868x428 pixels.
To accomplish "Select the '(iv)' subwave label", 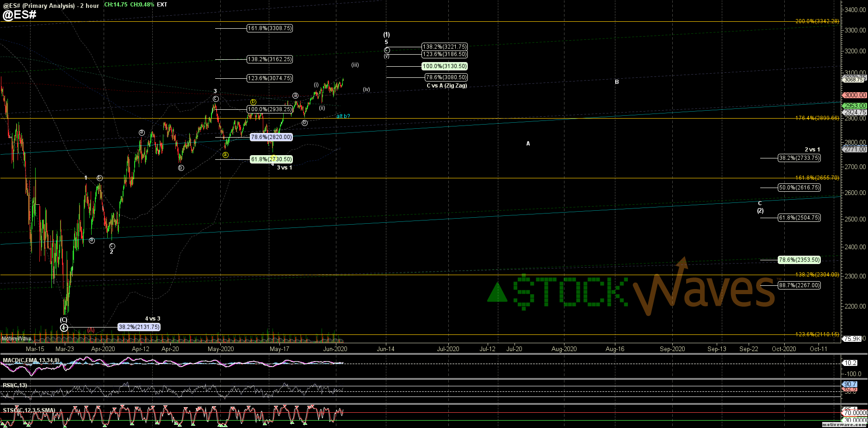I will (x=366, y=89).
